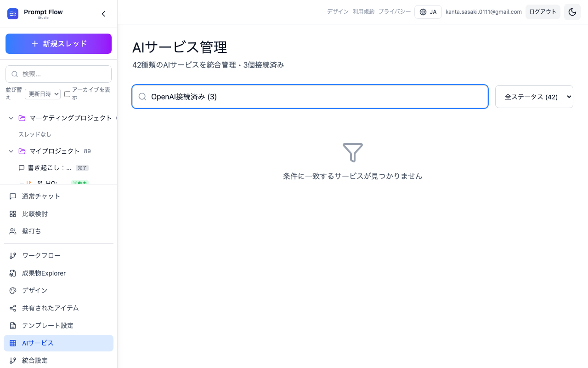Click the kanta.sasaki.0111@gmail.com account text
Screen dimensions: 588x368
coord(484,12)
